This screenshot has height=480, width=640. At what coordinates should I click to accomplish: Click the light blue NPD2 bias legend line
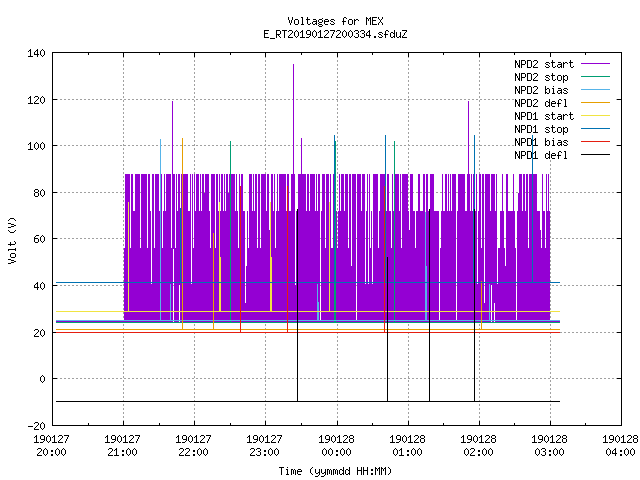point(595,89)
